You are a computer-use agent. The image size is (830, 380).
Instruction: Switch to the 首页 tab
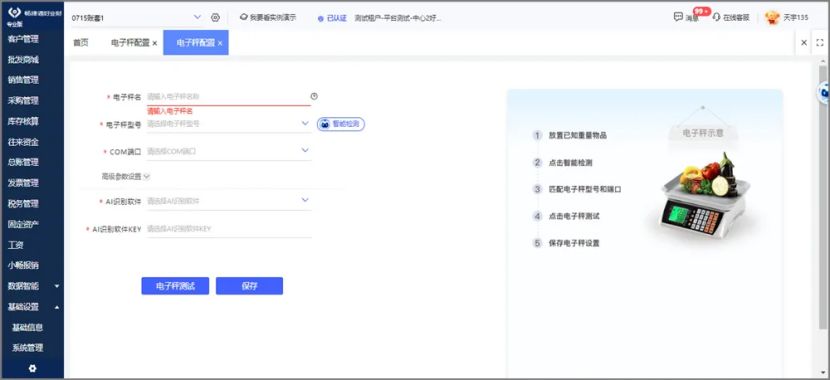80,43
